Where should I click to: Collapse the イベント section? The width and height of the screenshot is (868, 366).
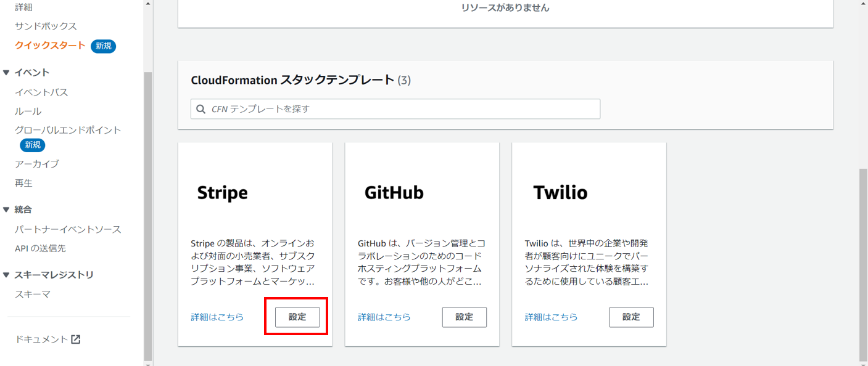(6, 73)
